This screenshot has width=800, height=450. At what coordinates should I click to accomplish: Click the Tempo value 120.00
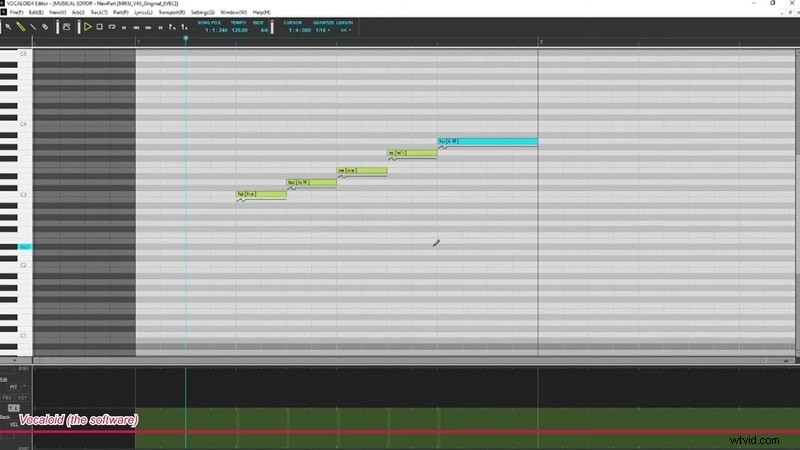click(239, 30)
